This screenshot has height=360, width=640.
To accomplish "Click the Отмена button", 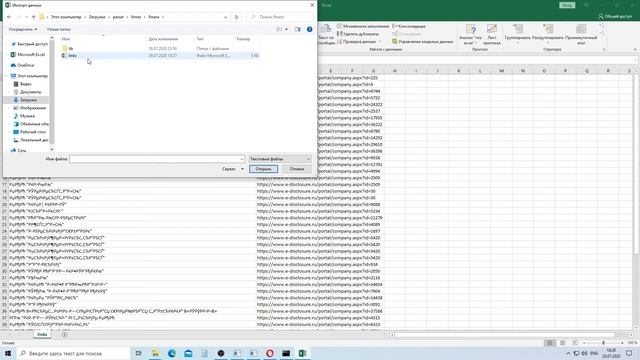I will 297,169.
